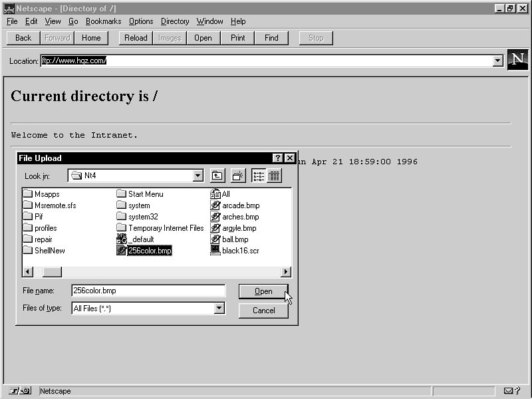The width and height of the screenshot is (532, 399).
Task: Click the mail envelope icon in status bar
Action: click(x=509, y=391)
